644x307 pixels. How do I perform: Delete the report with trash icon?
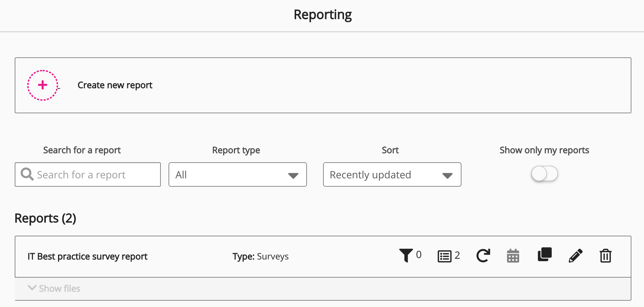pyautogui.click(x=606, y=256)
